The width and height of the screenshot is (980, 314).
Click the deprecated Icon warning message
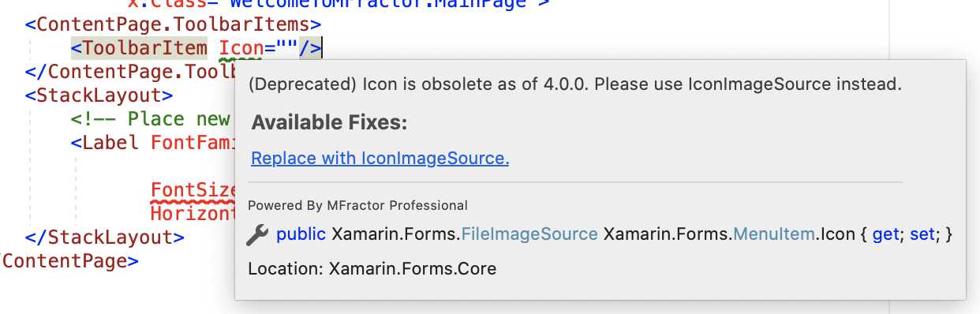[574, 84]
